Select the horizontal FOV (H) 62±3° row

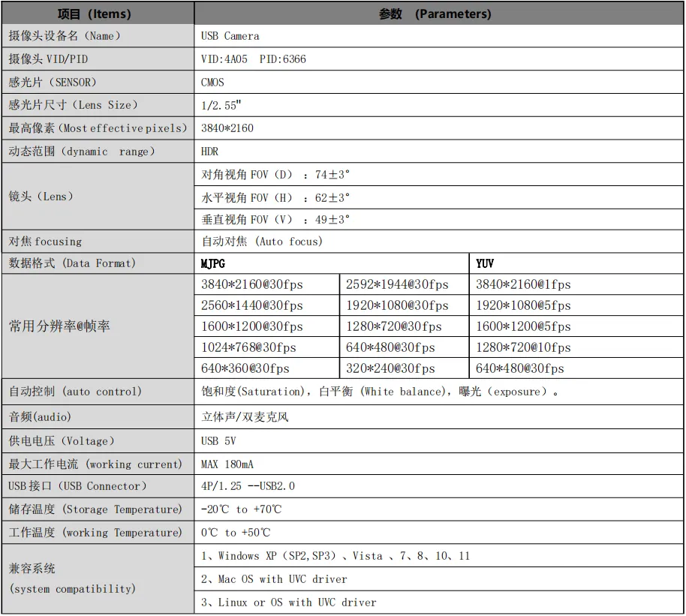[276, 198]
